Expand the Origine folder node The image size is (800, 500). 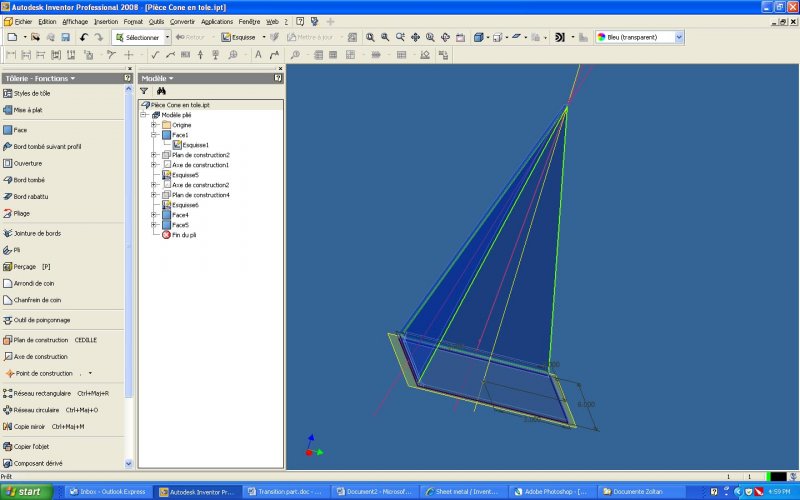[154, 125]
